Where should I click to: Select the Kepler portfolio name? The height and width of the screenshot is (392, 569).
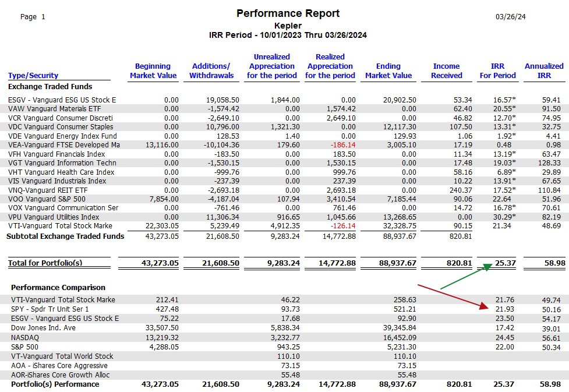point(288,26)
